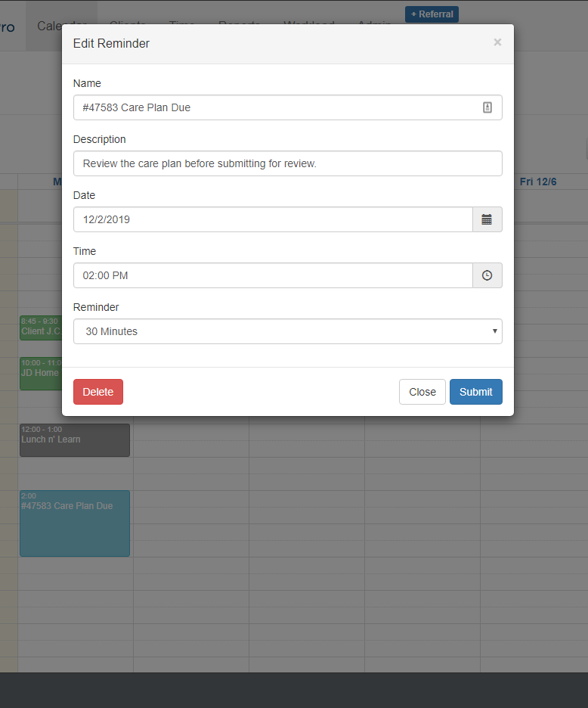Viewport: 588px width, 708px height.
Task: Click the + Referral button
Action: click(x=432, y=14)
